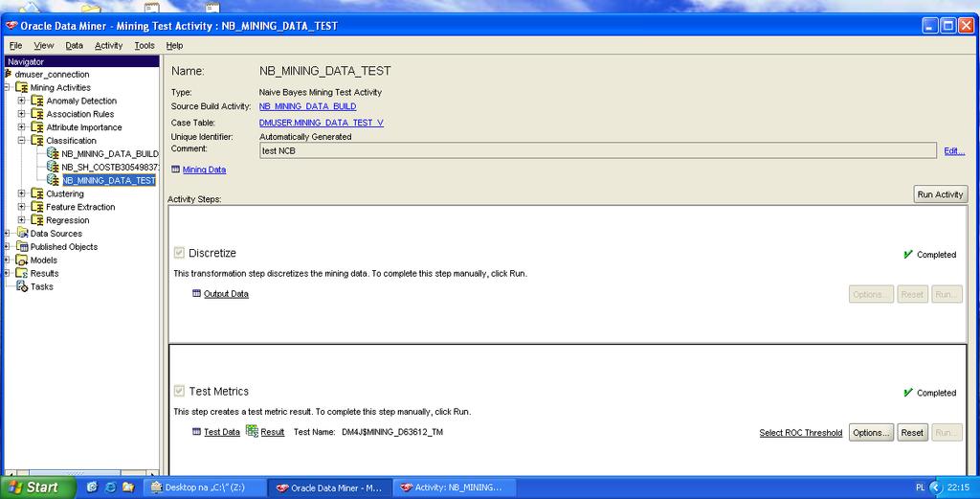
Task: Collapse the Classification node
Action: click(x=22, y=141)
